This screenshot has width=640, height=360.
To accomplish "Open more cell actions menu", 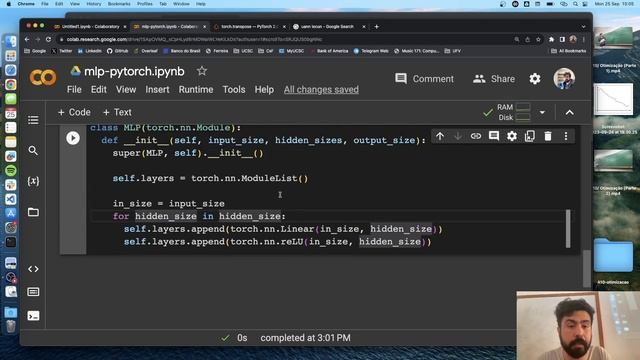I will click(566, 136).
